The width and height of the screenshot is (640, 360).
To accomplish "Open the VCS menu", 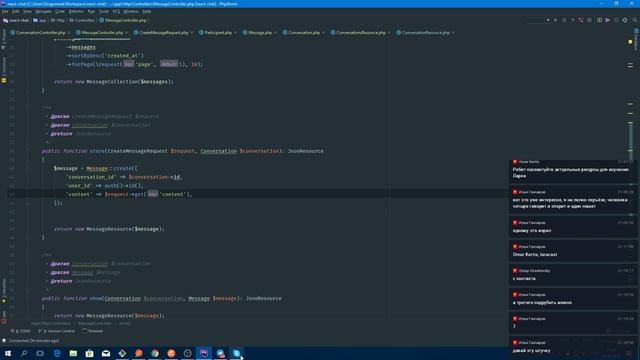I will 116,11.
